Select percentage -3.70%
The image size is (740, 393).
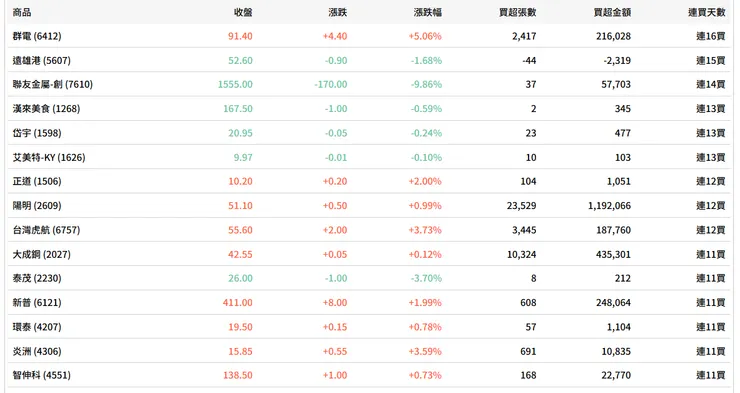click(x=427, y=278)
